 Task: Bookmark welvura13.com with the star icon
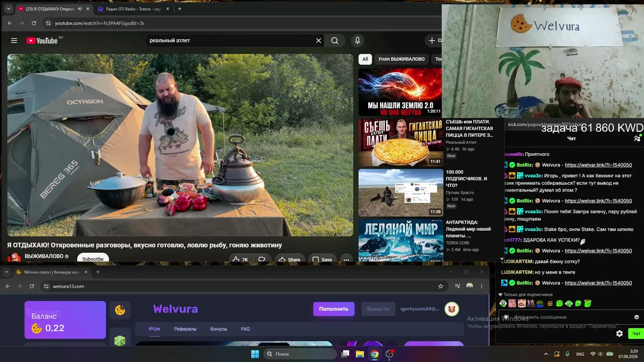tap(441, 286)
